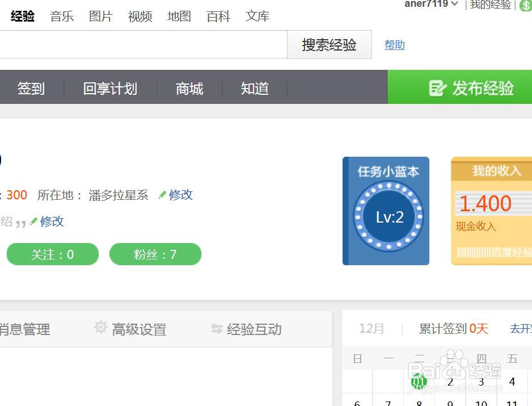Select highlighted date 01 in the calendar
Image resolution: width=532 pixels, height=406 pixels.
click(x=419, y=382)
